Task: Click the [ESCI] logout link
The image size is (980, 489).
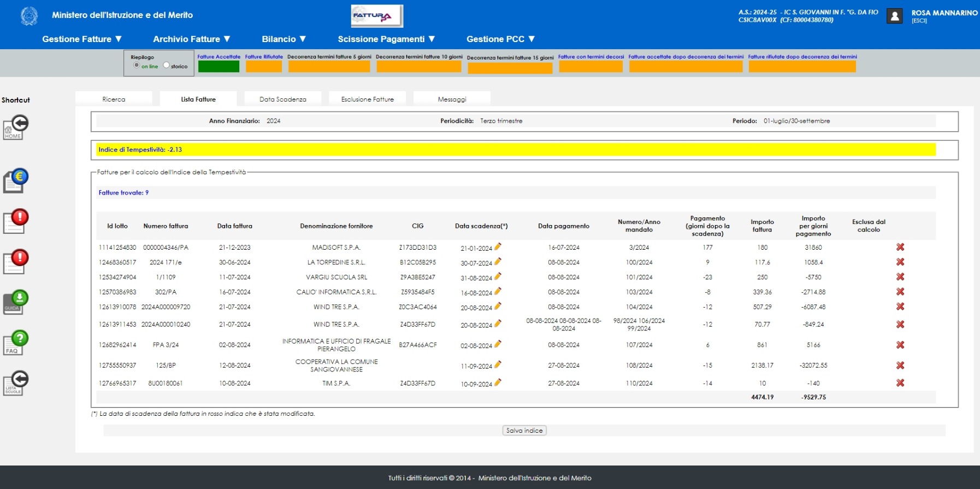Action: click(x=919, y=21)
